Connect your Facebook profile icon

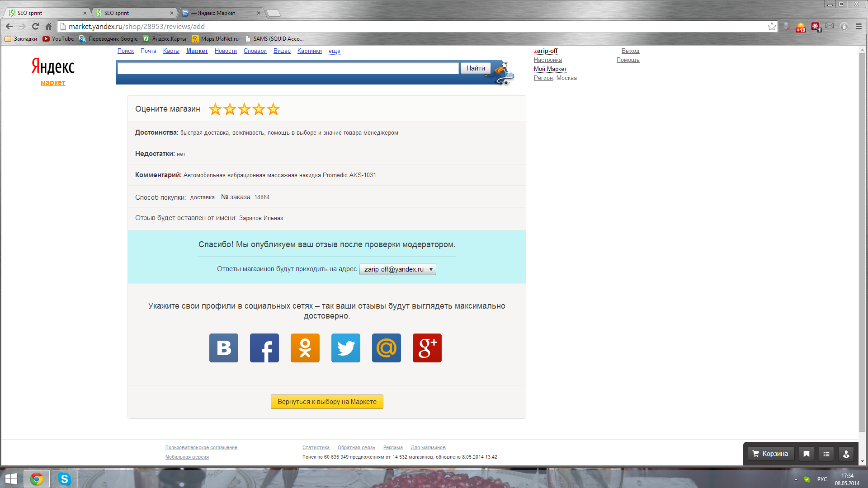[x=264, y=348]
